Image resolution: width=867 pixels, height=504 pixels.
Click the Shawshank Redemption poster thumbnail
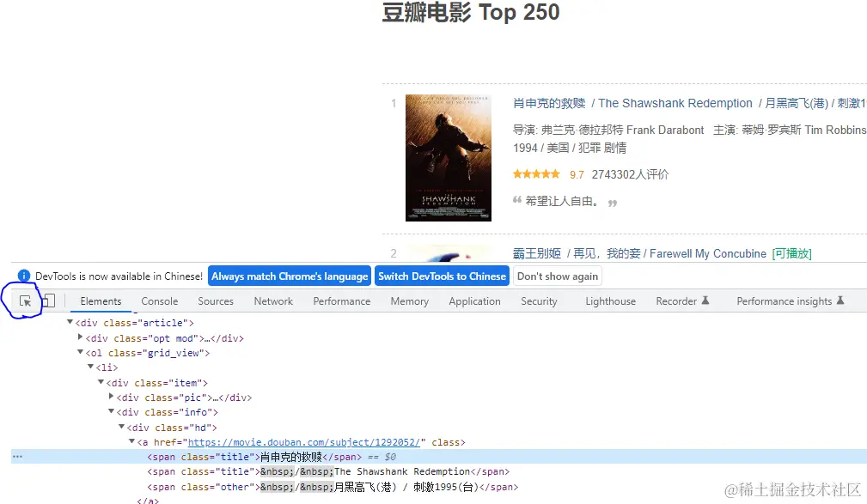click(x=449, y=158)
